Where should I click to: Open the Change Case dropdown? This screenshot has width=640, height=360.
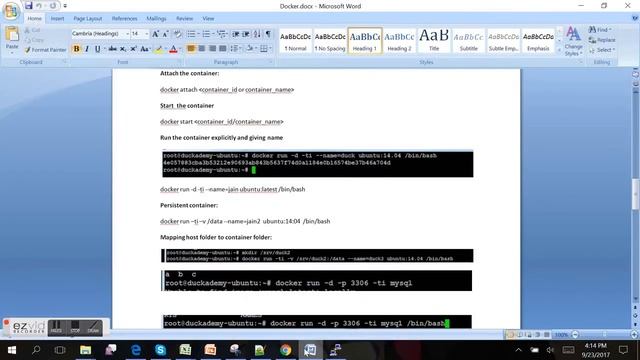144,49
